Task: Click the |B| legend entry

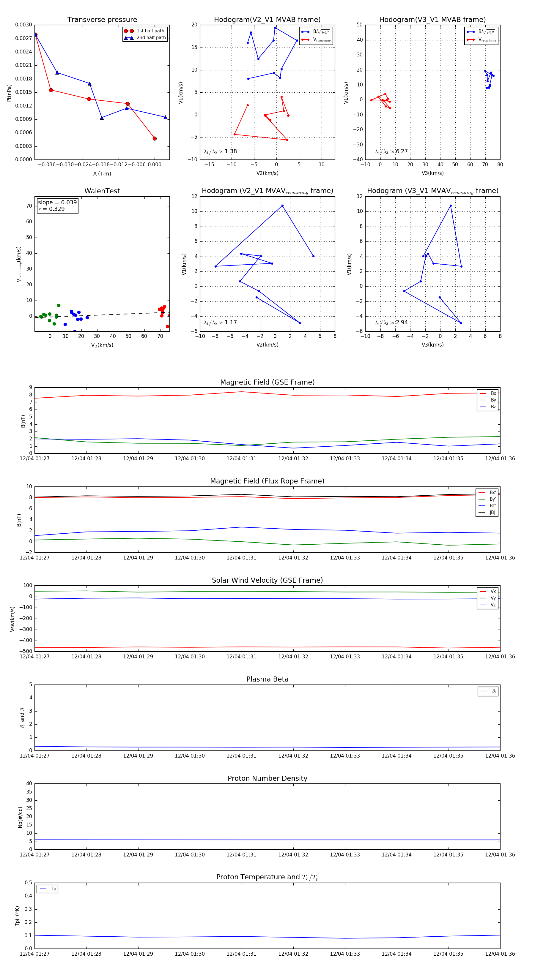Action: (x=487, y=513)
